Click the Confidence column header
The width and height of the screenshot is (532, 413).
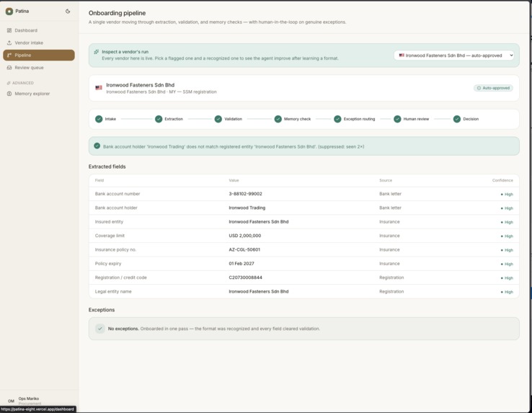pos(502,180)
